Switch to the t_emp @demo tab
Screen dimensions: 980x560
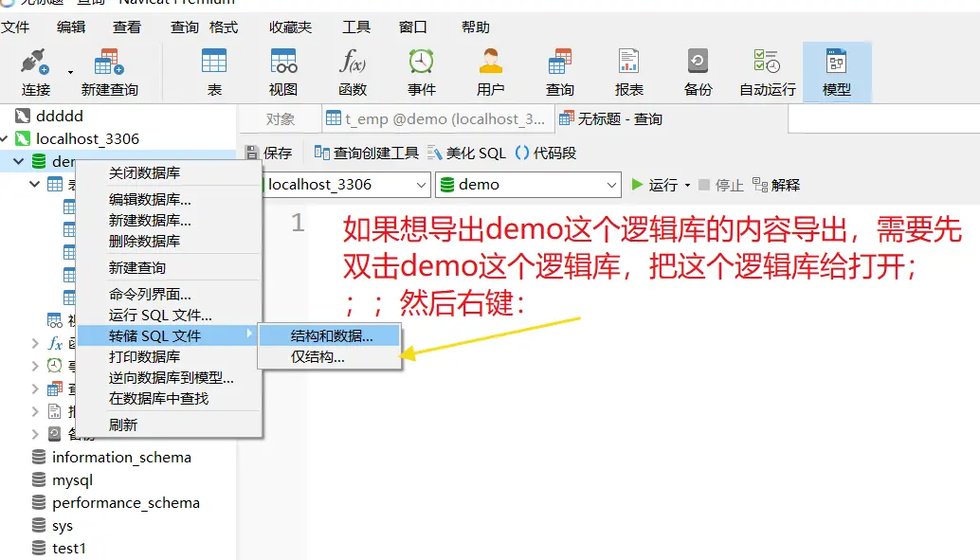click(x=436, y=118)
